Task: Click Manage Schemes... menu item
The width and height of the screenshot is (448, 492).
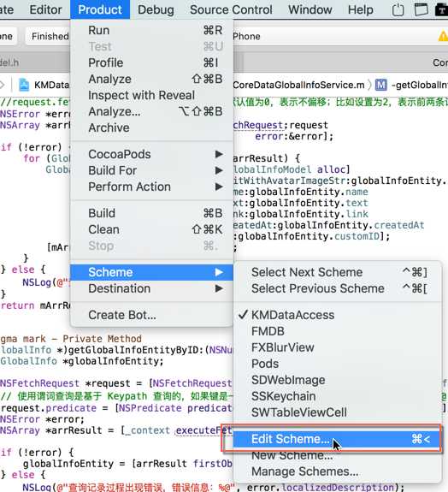Action: [337, 472]
